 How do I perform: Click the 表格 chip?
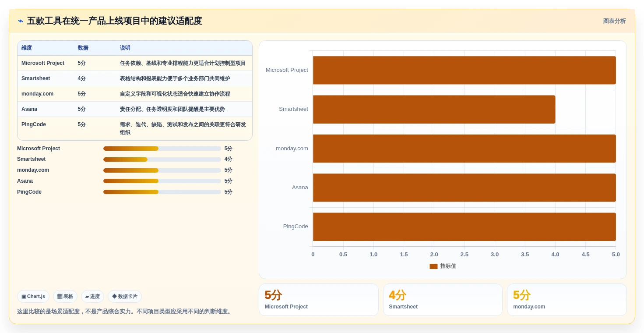65,297
